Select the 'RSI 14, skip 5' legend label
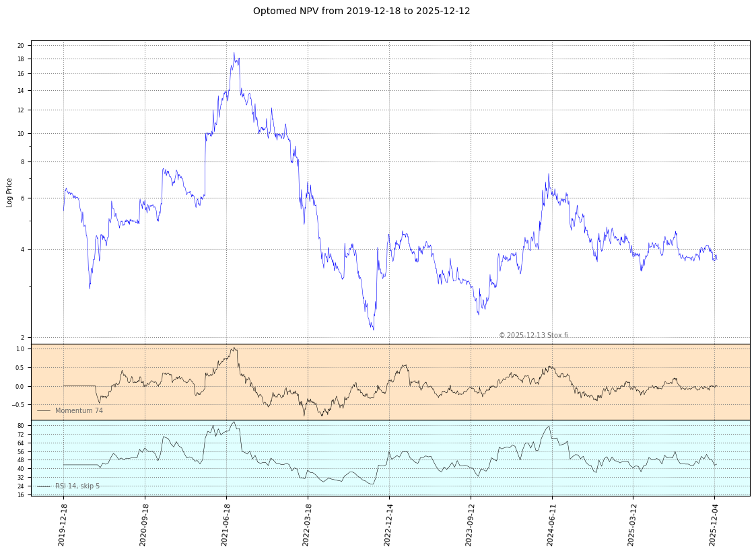This screenshot has width=756, height=553. pyautogui.click(x=77, y=486)
